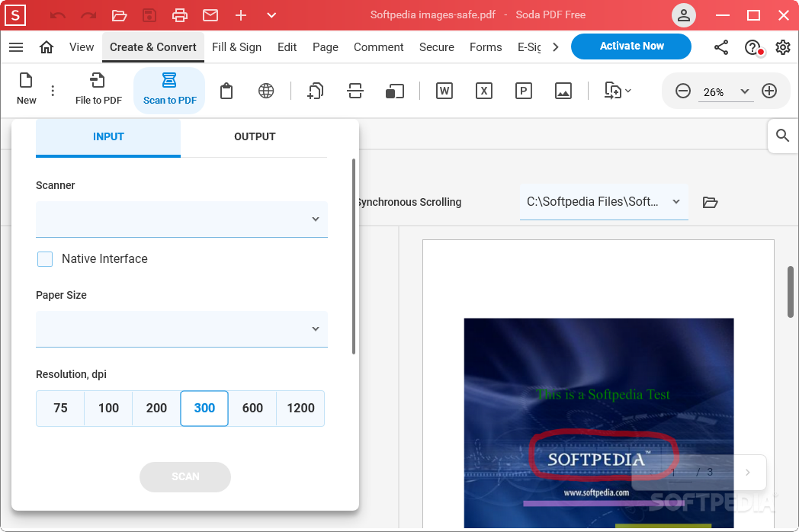Screen dimensions: 799x532
Task: Open the Edit tab
Action: (x=287, y=47)
